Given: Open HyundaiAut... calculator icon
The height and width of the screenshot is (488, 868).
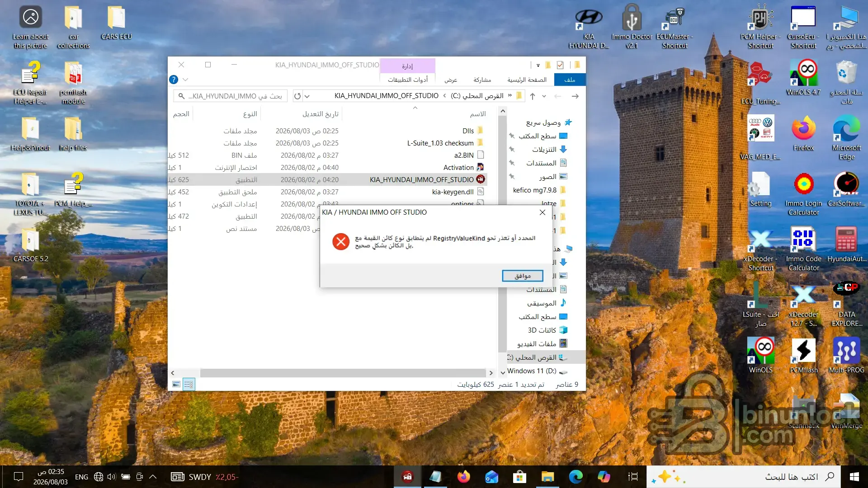Looking at the screenshot, I should pyautogui.click(x=846, y=245).
